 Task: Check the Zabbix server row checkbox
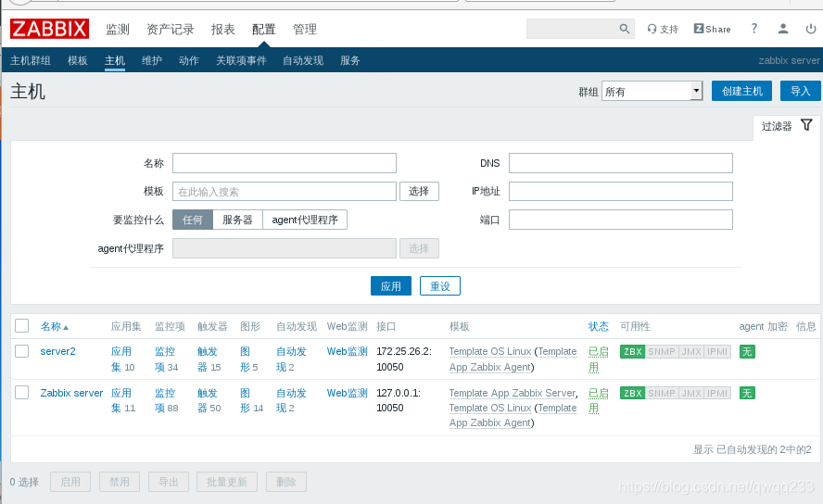coord(21,392)
